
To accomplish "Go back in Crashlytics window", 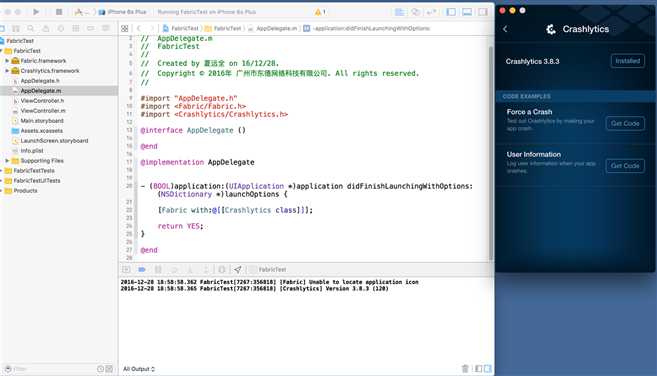I will [505, 29].
